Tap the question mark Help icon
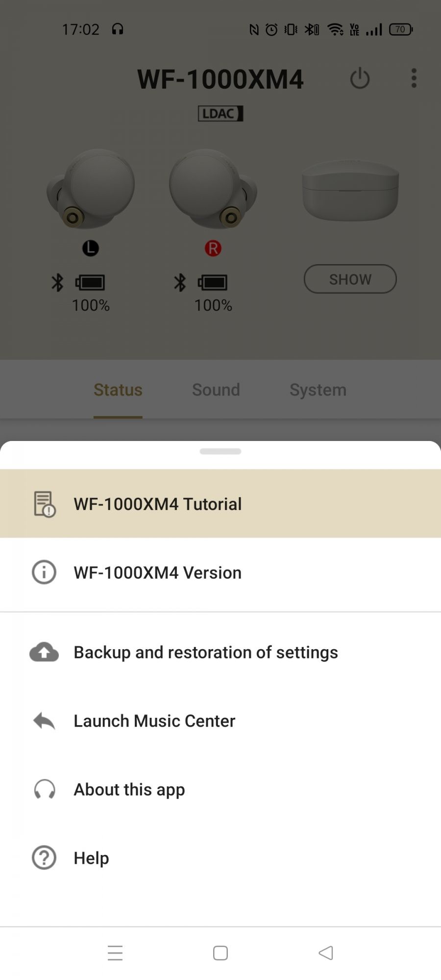The height and width of the screenshot is (980, 441). point(44,858)
